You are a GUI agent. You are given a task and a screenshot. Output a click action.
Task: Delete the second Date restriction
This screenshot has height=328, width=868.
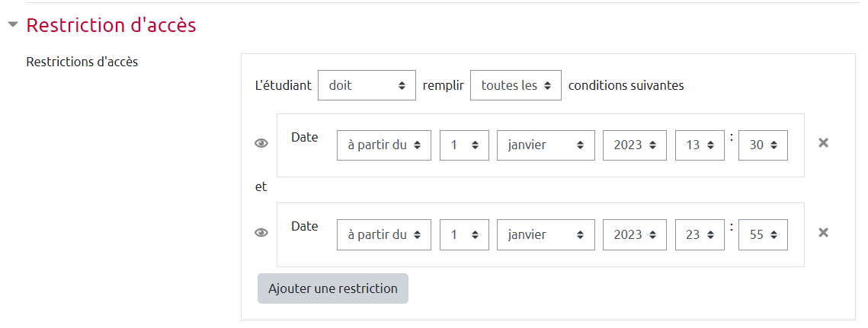(x=823, y=233)
